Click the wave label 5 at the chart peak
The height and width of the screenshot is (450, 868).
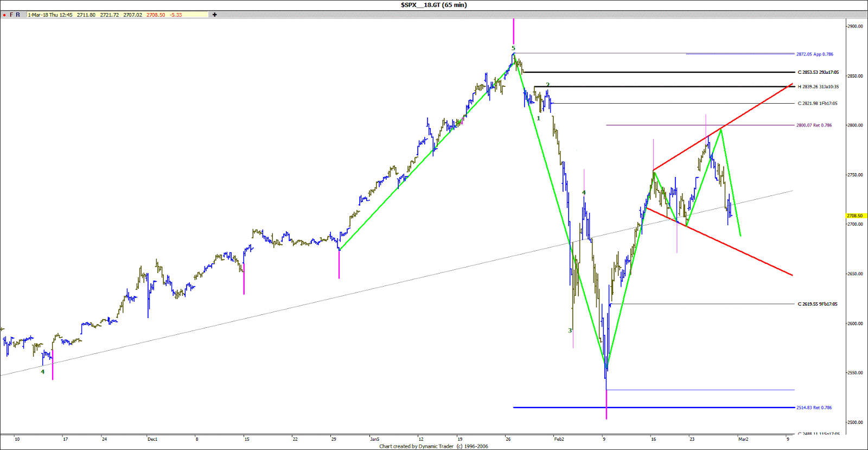pos(513,48)
